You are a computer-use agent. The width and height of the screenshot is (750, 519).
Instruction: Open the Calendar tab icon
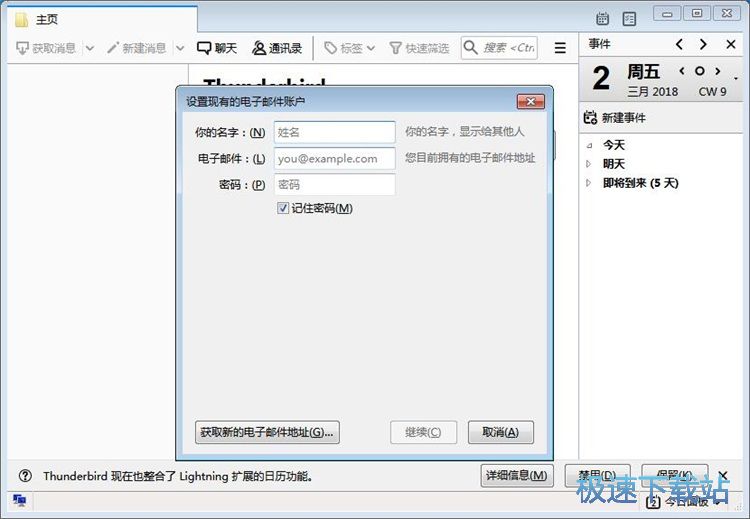602,19
